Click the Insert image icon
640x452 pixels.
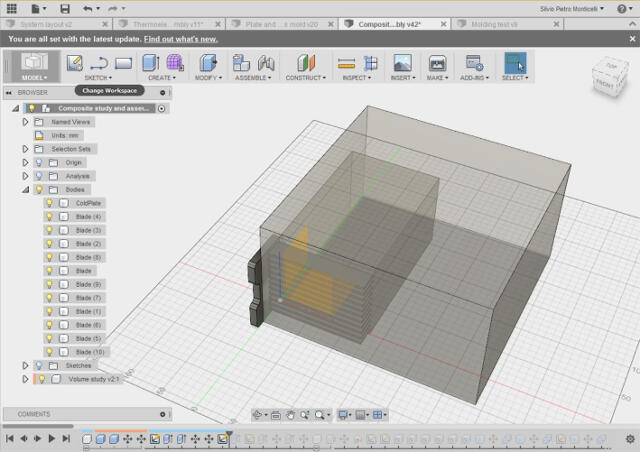(402, 63)
